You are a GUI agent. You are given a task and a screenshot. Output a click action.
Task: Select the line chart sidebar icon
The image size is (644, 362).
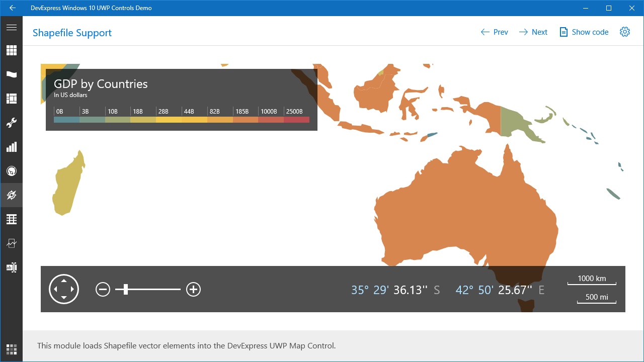(x=11, y=243)
